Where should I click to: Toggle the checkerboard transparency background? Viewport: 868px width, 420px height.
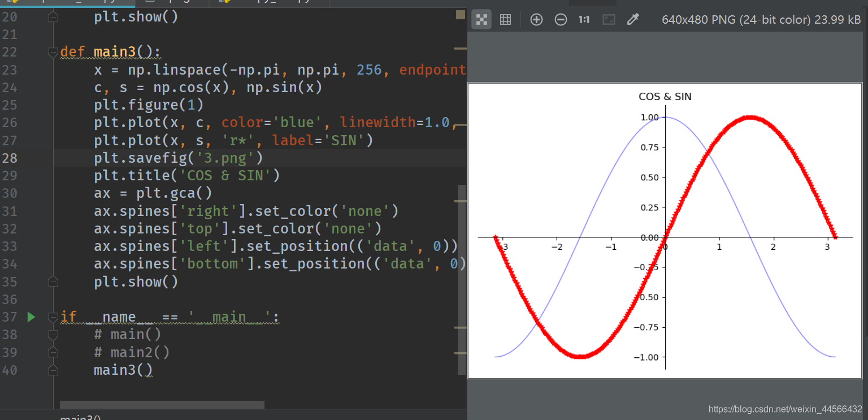pyautogui.click(x=481, y=19)
